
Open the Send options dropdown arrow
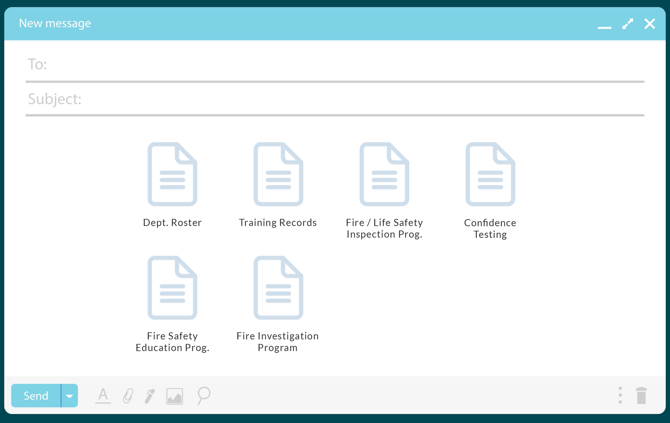[x=70, y=396]
